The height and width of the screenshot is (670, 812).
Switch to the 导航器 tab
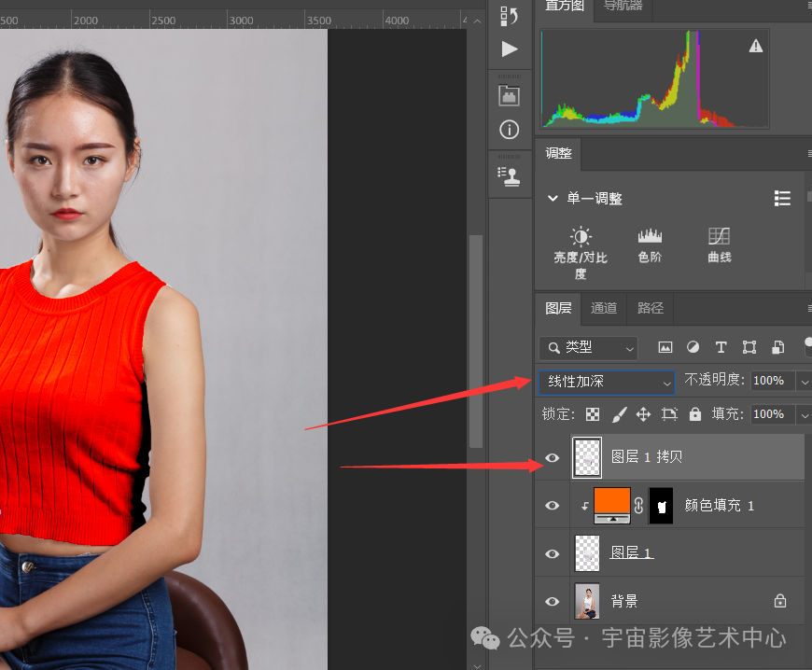click(x=623, y=7)
